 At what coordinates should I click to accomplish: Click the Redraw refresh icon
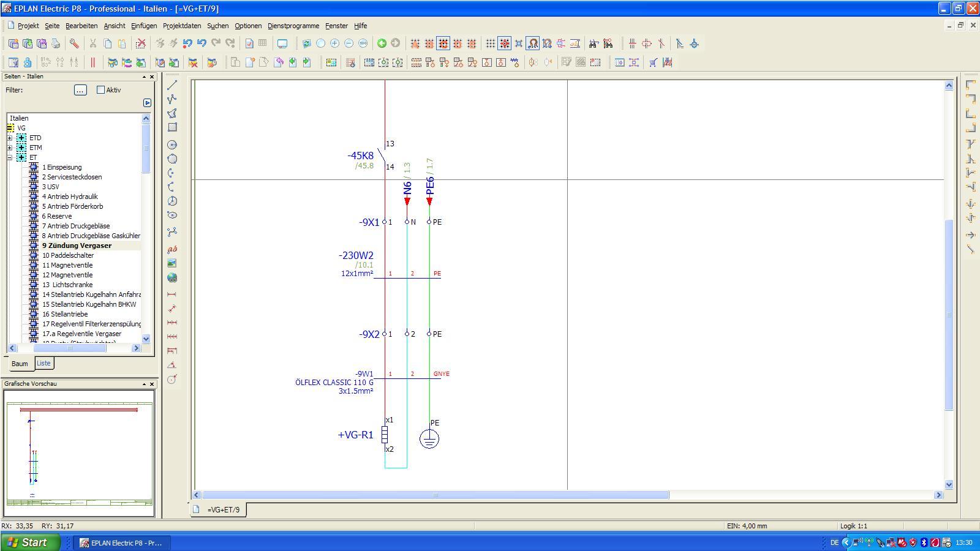click(306, 43)
